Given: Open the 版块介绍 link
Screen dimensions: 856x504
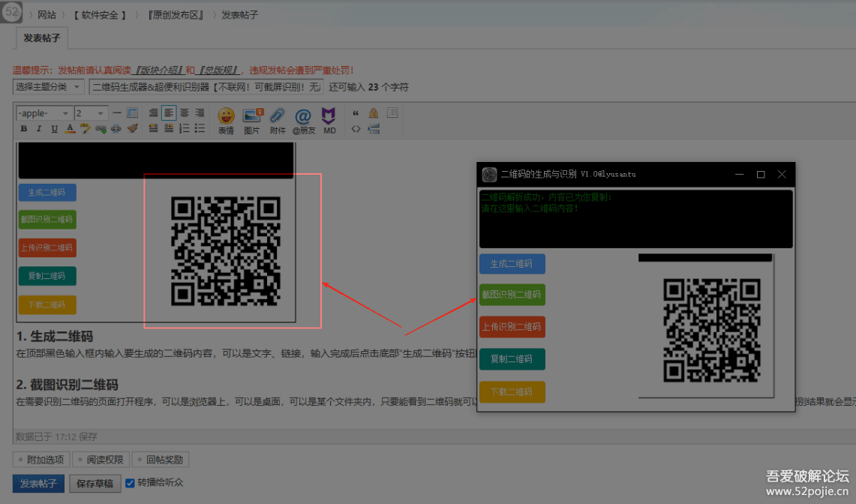Looking at the screenshot, I should point(159,70).
